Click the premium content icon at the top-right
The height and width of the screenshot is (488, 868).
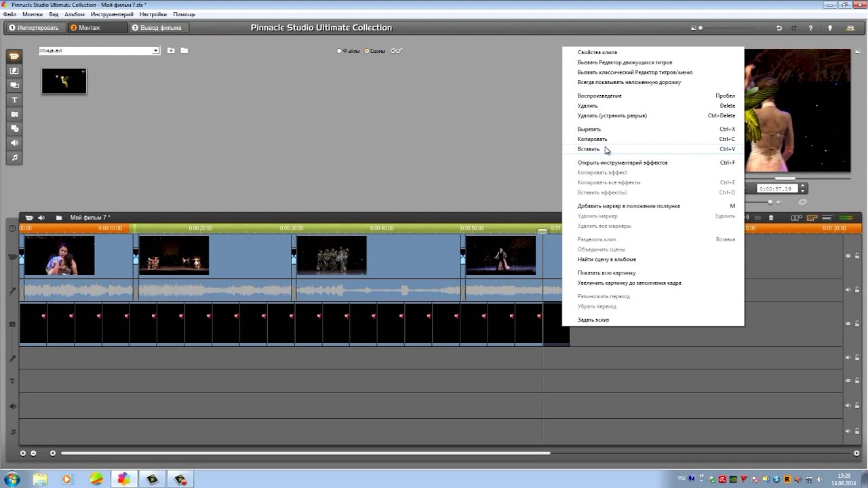click(x=850, y=28)
